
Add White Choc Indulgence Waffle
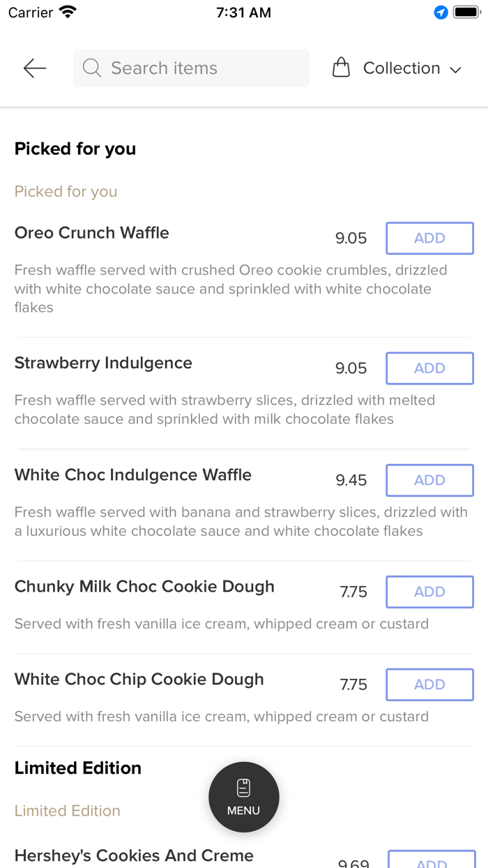pyautogui.click(x=429, y=480)
